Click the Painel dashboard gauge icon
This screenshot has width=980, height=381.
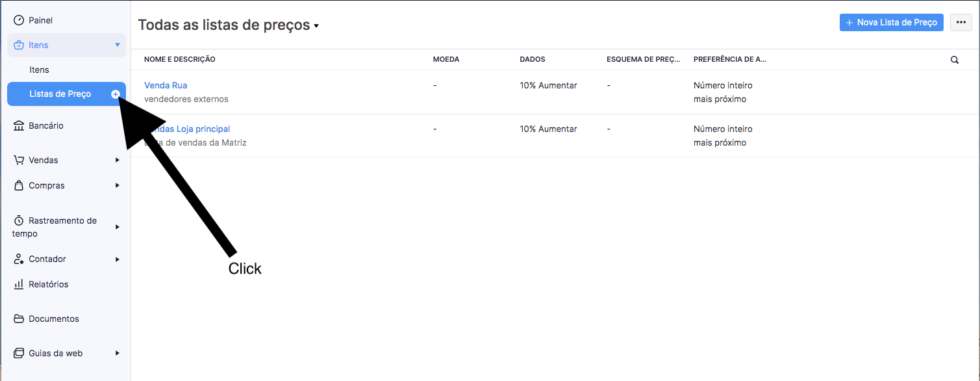pyautogui.click(x=19, y=20)
